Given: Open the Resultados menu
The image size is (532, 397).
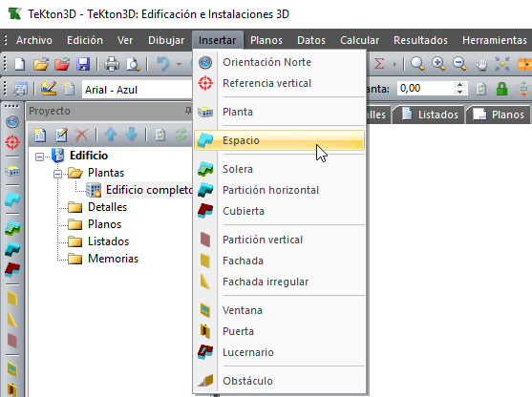Looking at the screenshot, I should click(420, 40).
